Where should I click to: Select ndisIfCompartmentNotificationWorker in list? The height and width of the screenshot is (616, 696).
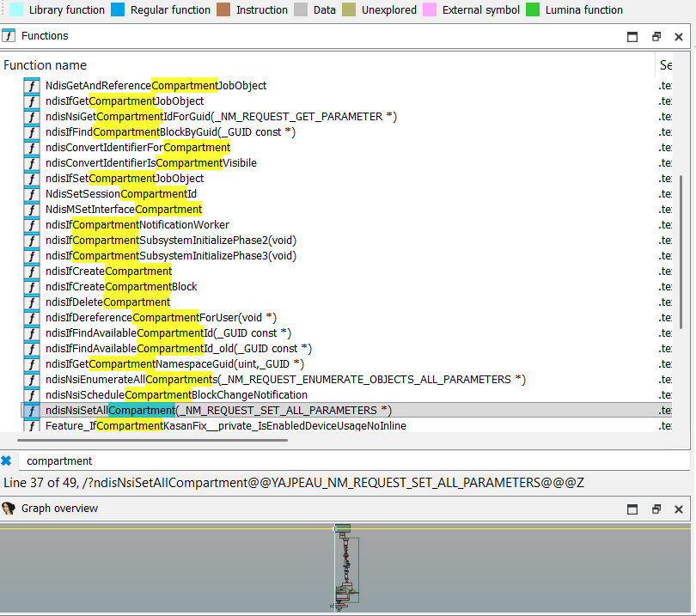(137, 225)
